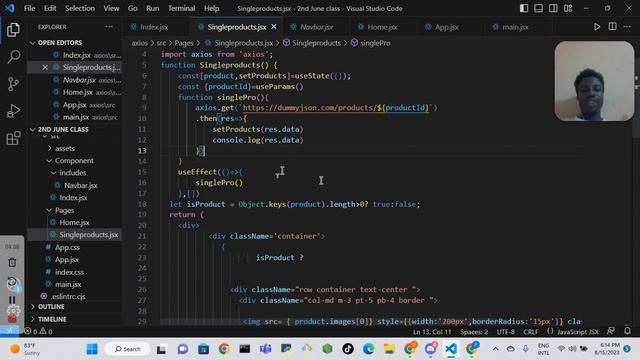Open the File menu
The width and height of the screenshot is (640, 360).
click(29, 8)
